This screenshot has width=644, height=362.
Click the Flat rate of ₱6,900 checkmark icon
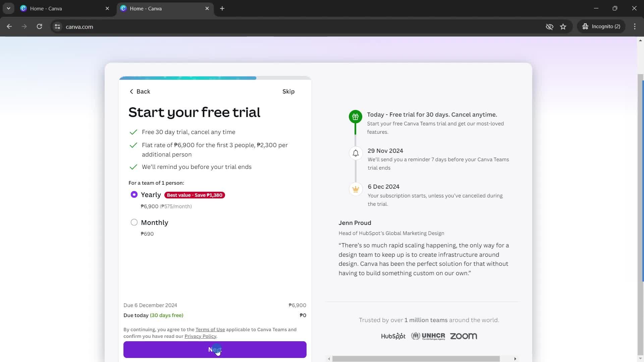coord(133,145)
